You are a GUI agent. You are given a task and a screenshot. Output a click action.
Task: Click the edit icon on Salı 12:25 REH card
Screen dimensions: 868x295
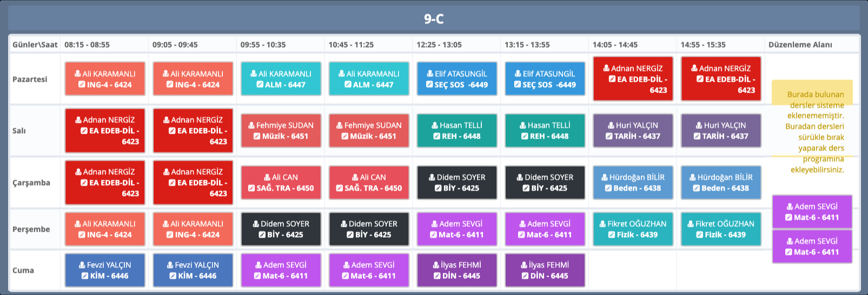click(436, 136)
